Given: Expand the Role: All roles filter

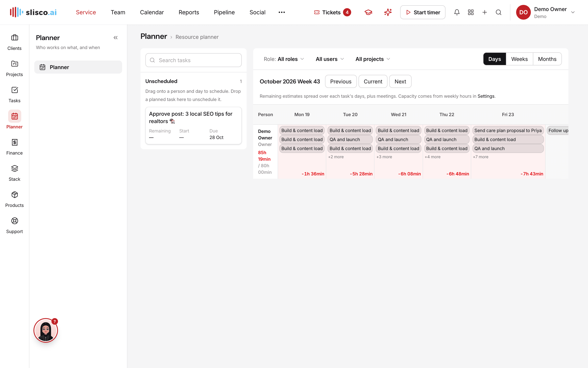Looking at the screenshot, I should pos(284,59).
